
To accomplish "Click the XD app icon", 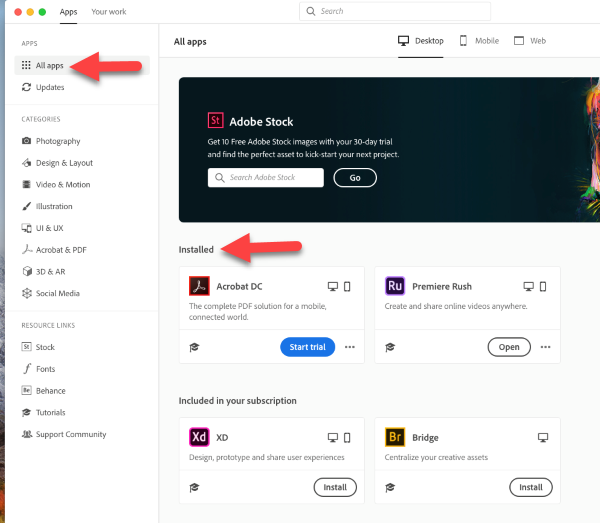I will 199,437.
